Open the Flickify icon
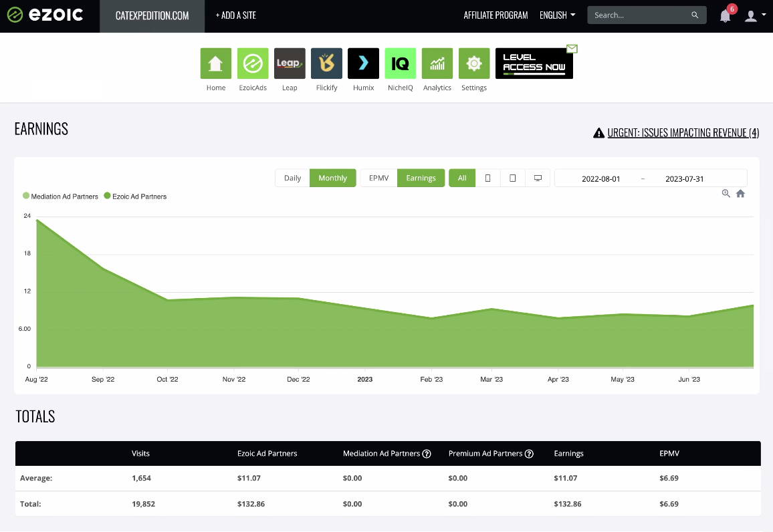The image size is (773, 532). 327,63
